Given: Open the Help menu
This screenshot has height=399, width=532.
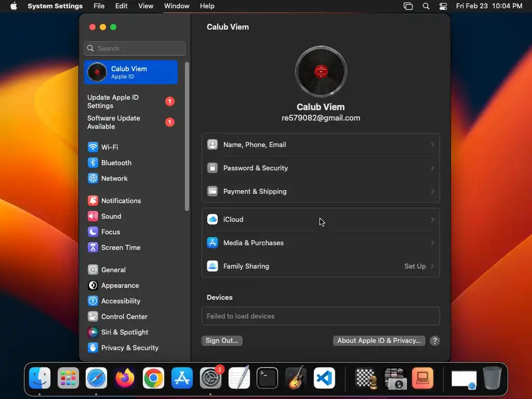Looking at the screenshot, I should (207, 6).
